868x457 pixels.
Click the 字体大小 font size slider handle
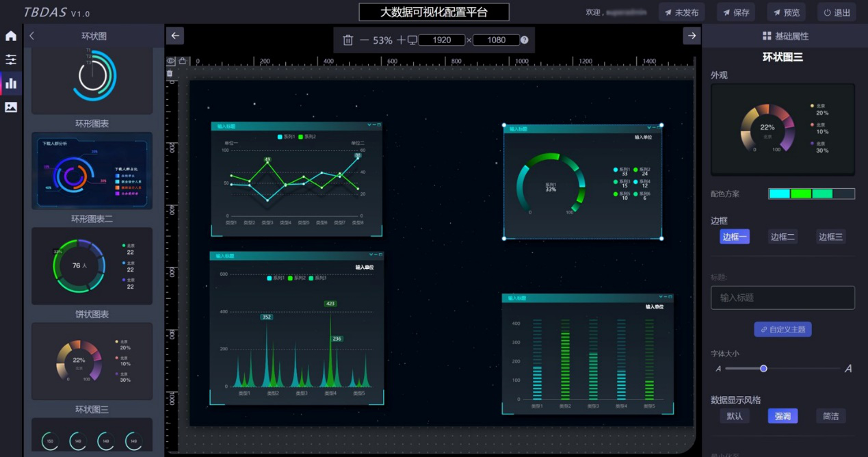(763, 369)
